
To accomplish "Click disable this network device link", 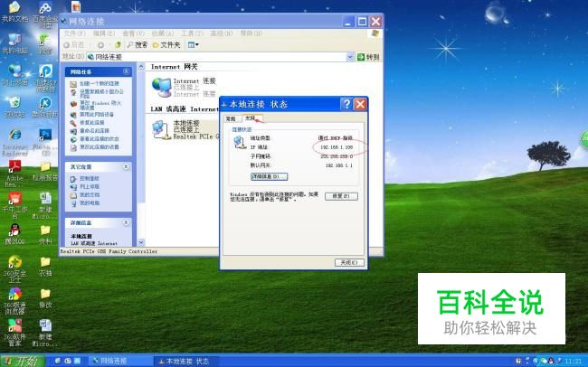I will (x=92, y=114).
